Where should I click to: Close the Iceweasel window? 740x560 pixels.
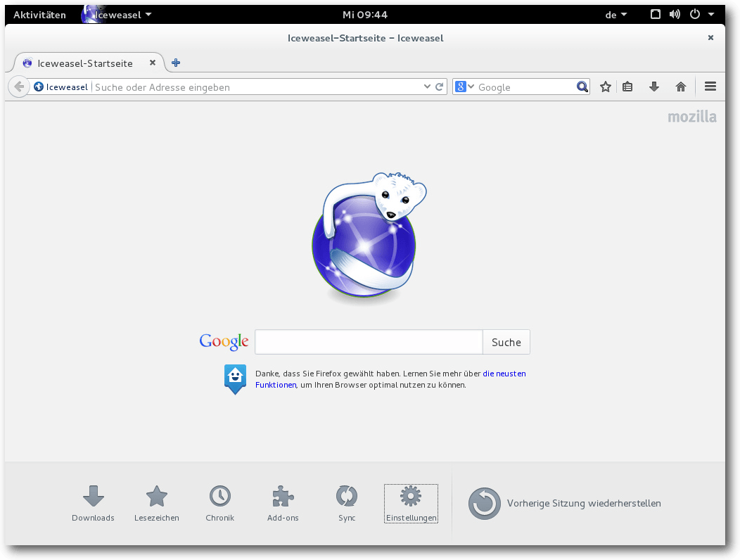point(710,38)
